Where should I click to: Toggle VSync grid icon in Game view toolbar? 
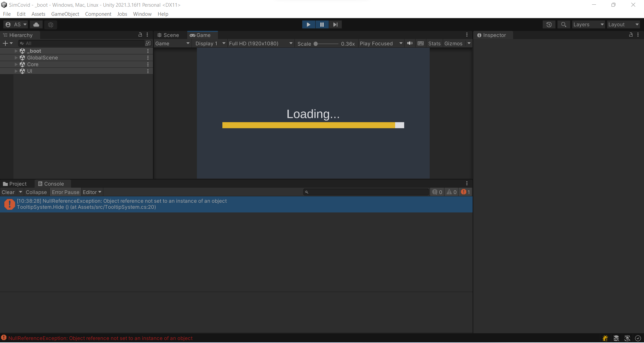tap(421, 43)
